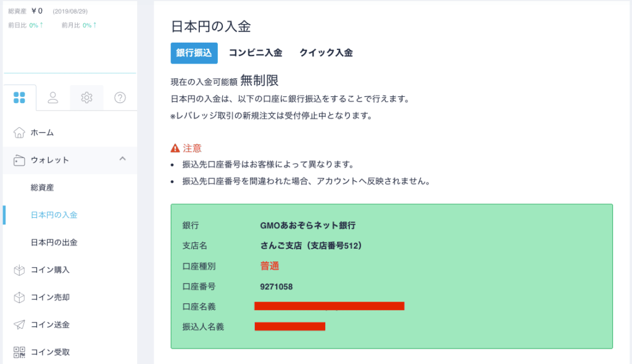Collapse the ウォレット menu chevron
The width and height of the screenshot is (632, 364).
point(123,159)
